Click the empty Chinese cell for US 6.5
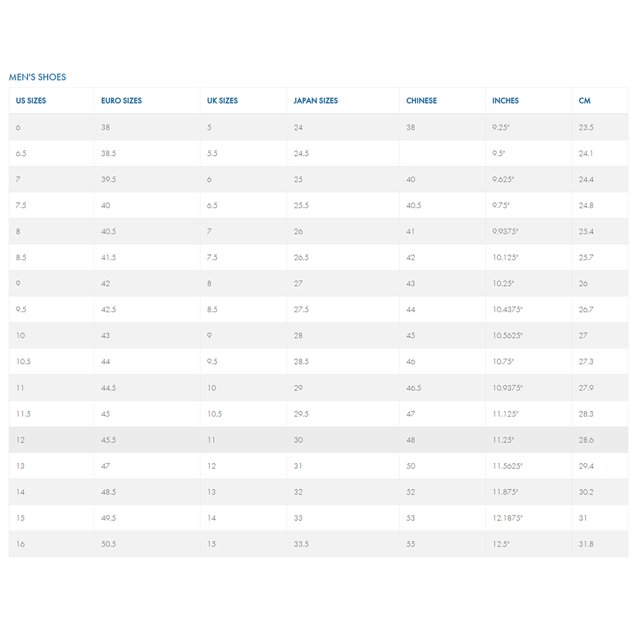 click(x=442, y=153)
